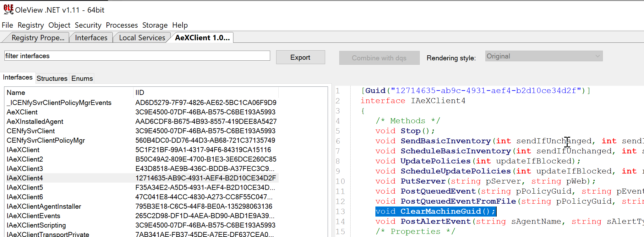Viewport: 644px width, 237px height.
Task: Click the ScheduleUpdatePolicies method name
Action: pyautogui.click(x=456, y=171)
